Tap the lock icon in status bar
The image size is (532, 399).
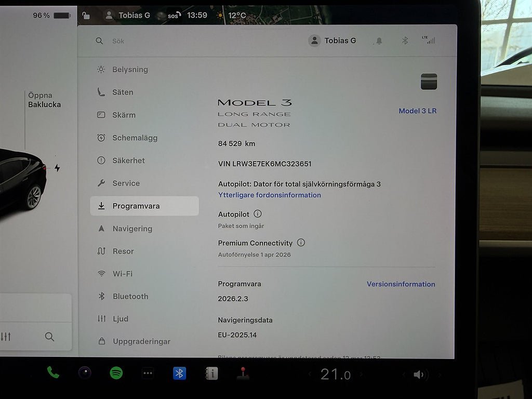(x=86, y=16)
